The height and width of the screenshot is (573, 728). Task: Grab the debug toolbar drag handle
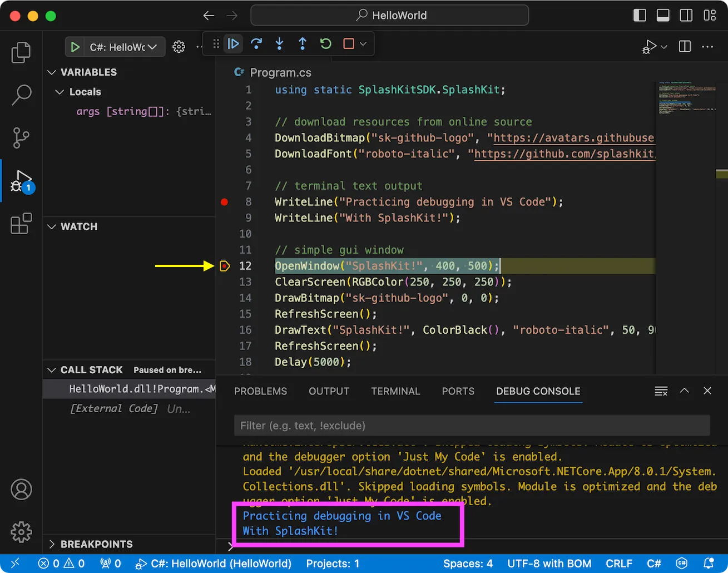(216, 44)
